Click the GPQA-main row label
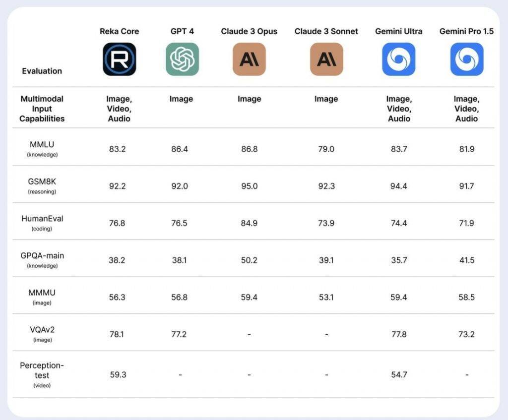 click(x=42, y=259)
